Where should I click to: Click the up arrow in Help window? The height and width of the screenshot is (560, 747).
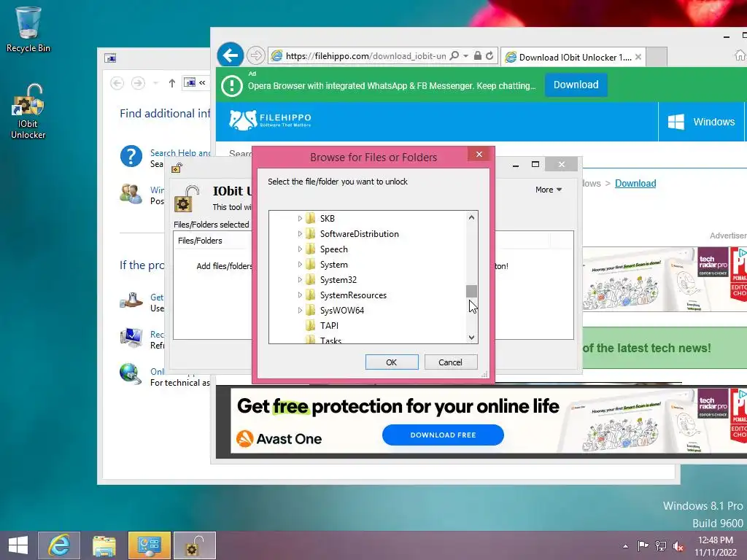(172, 83)
